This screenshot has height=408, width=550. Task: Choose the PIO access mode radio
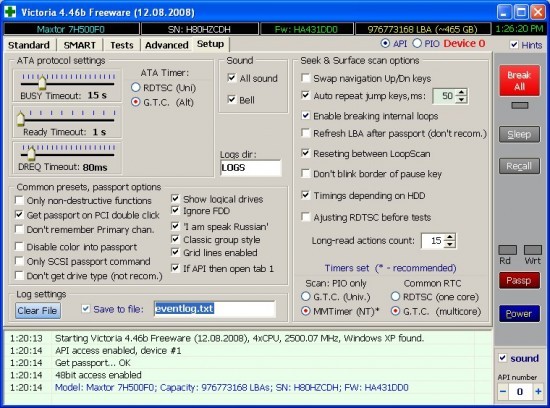pyautogui.click(x=417, y=43)
